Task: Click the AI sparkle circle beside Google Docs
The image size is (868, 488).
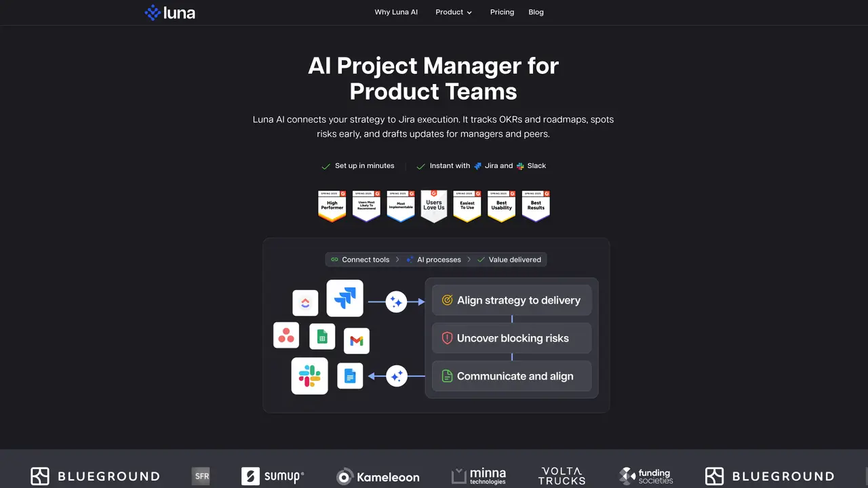Action: [x=396, y=375]
